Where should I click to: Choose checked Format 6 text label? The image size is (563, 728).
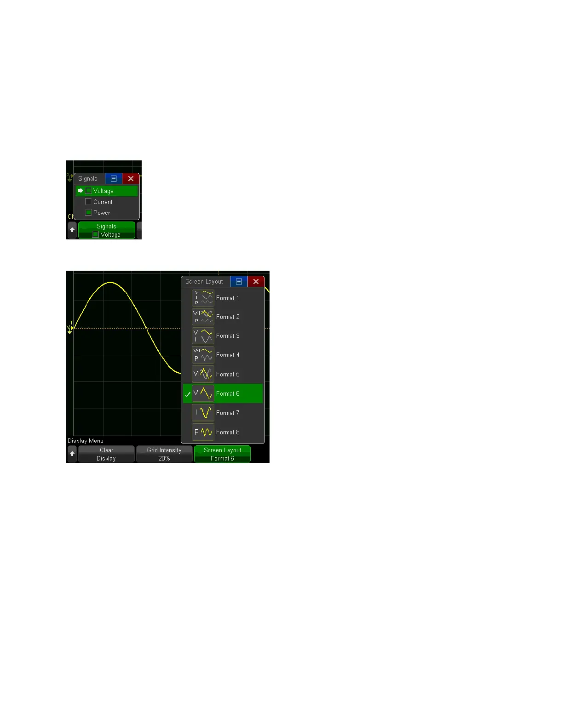pos(228,394)
